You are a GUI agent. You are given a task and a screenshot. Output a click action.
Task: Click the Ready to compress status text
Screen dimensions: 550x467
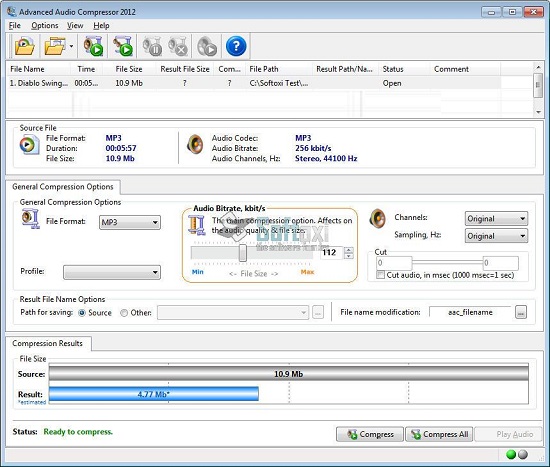coord(78,432)
